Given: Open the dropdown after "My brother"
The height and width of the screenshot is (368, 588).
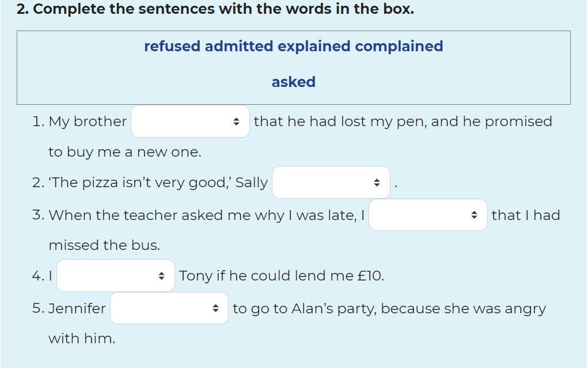Looking at the screenshot, I should click(190, 121).
